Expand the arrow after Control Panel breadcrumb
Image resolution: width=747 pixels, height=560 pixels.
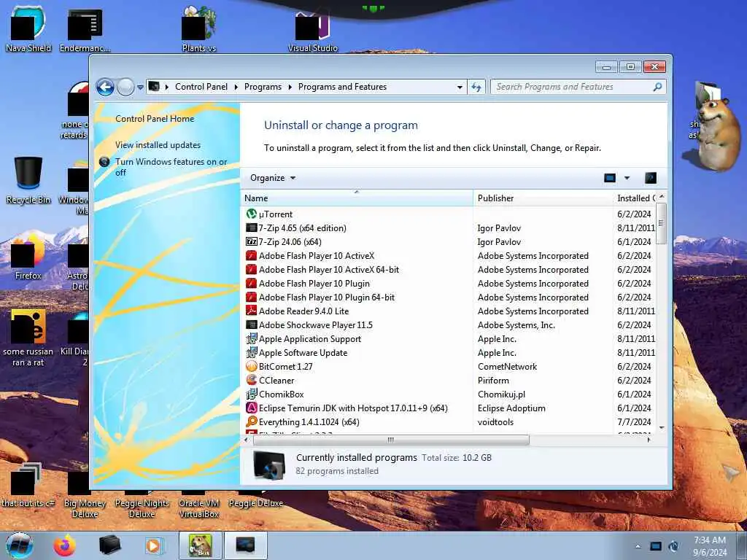pyautogui.click(x=236, y=87)
